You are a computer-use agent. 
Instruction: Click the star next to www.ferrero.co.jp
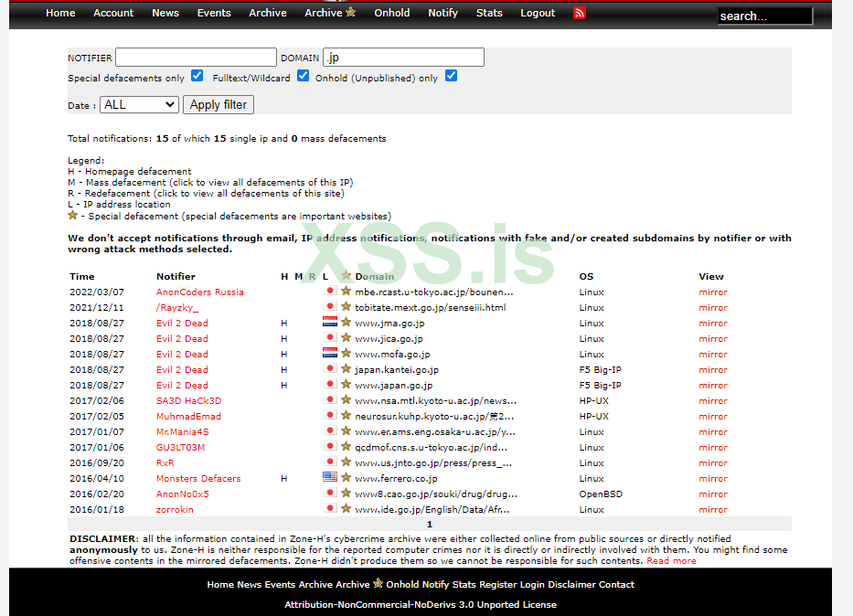tap(346, 477)
